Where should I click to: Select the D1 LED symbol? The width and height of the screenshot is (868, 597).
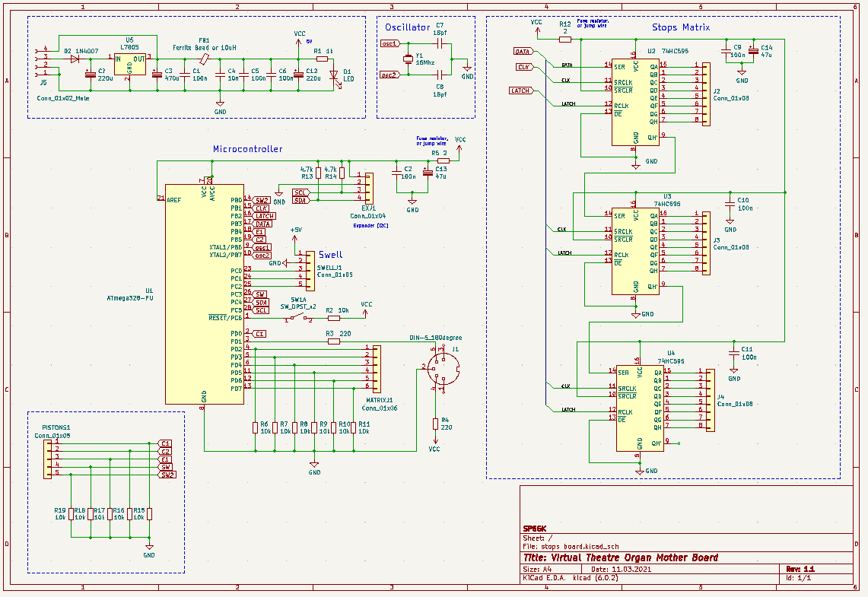pyautogui.click(x=334, y=75)
